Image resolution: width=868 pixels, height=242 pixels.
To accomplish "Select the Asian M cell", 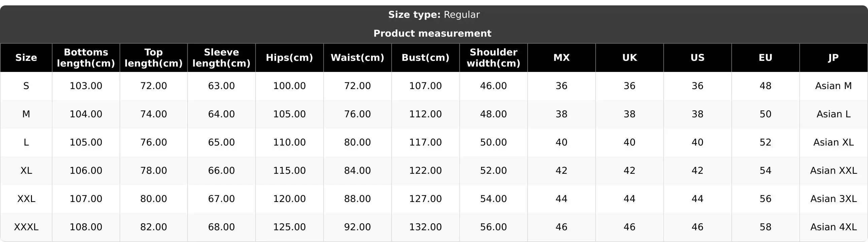I will (x=834, y=86).
